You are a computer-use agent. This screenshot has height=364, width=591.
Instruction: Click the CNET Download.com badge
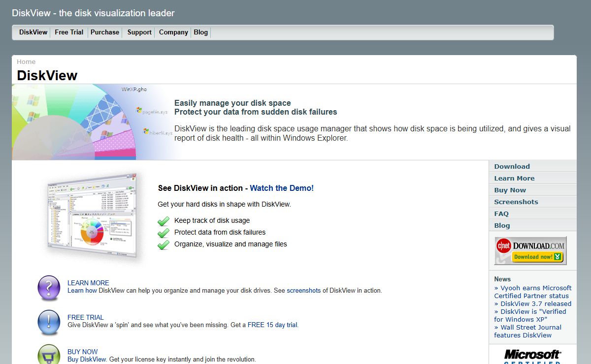(x=530, y=250)
